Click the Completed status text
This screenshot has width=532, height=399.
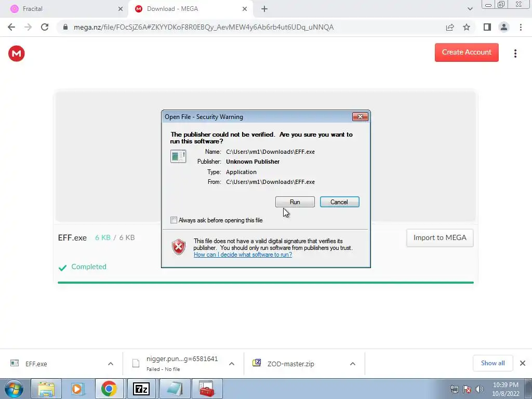coord(89,267)
